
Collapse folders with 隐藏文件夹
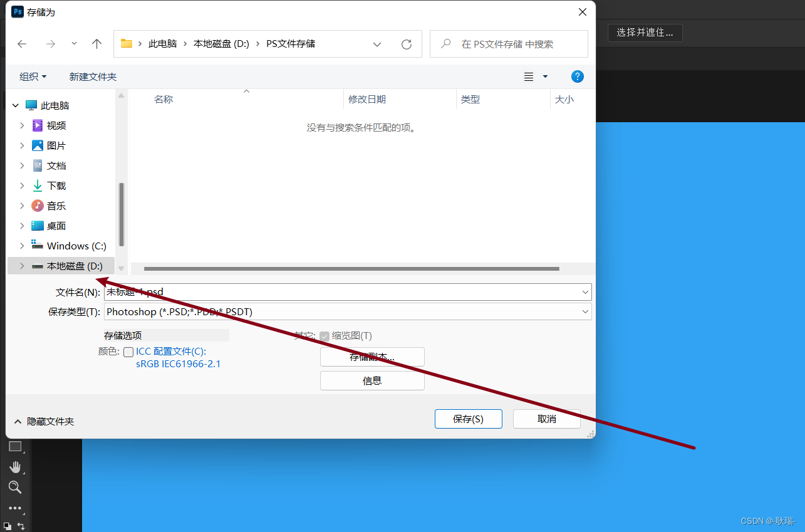44,421
